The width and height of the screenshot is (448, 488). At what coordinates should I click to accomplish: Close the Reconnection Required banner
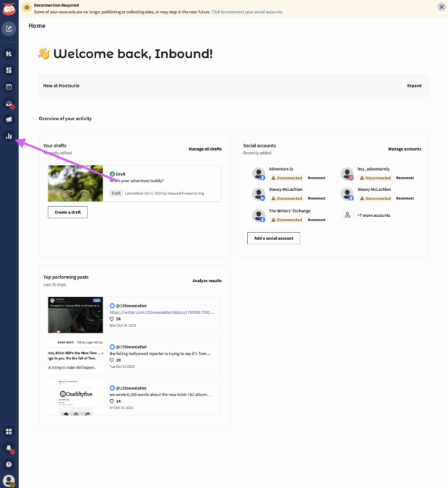coord(441,7)
